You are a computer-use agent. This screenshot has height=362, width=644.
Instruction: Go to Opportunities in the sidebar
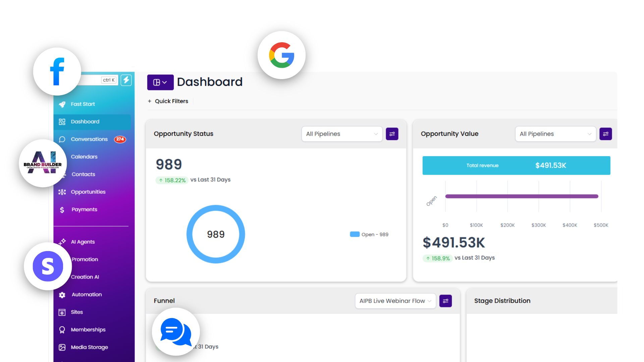88,192
